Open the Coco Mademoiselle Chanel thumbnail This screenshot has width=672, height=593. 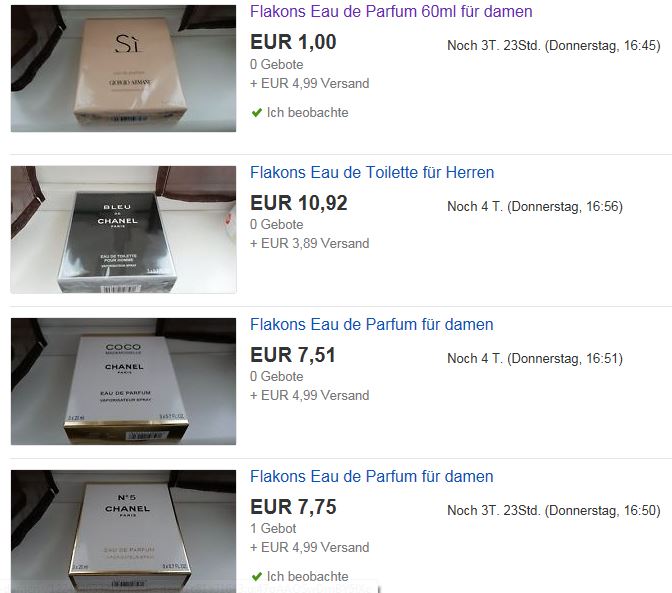click(x=123, y=381)
